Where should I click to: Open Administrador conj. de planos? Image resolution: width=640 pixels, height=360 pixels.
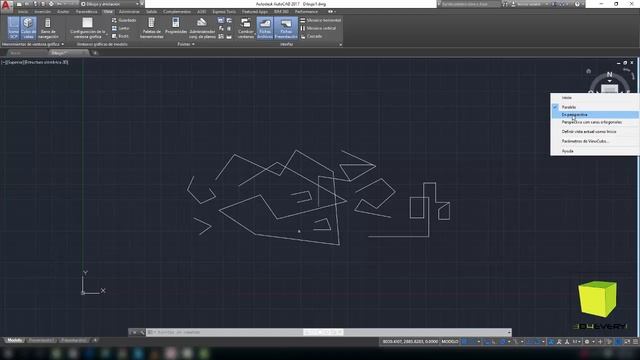[x=202, y=28]
